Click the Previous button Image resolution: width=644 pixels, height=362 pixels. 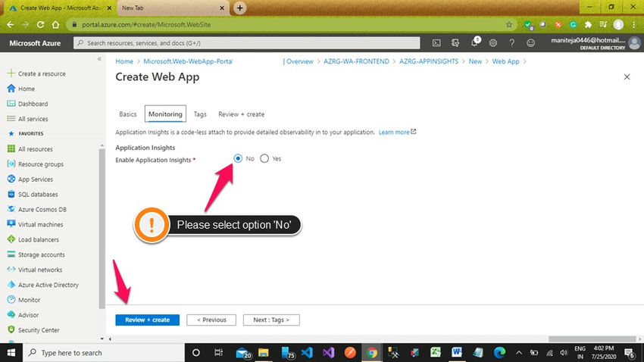point(211,320)
